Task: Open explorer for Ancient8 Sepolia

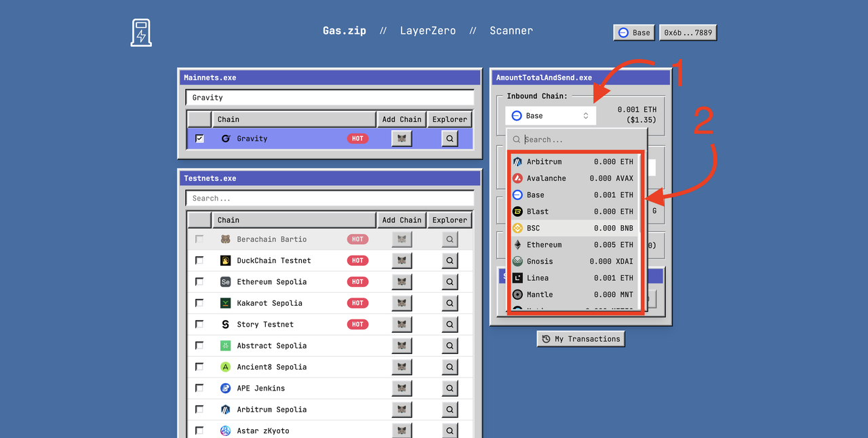Action: pyautogui.click(x=450, y=367)
